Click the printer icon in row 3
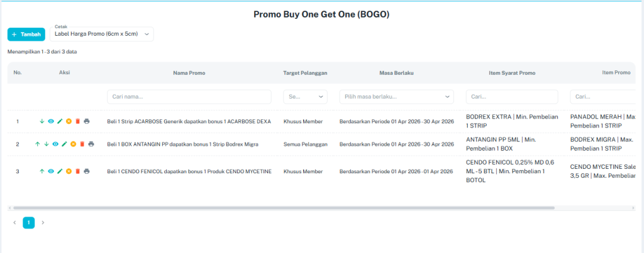The width and height of the screenshot is (644, 253). point(87,171)
